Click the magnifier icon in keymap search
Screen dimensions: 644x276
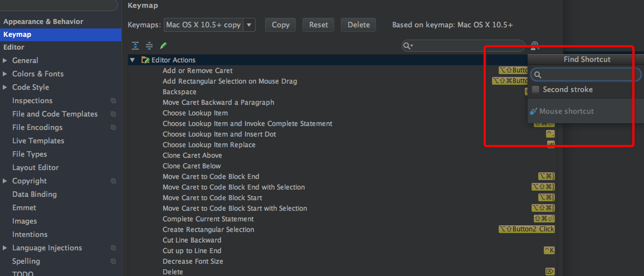[x=408, y=46]
